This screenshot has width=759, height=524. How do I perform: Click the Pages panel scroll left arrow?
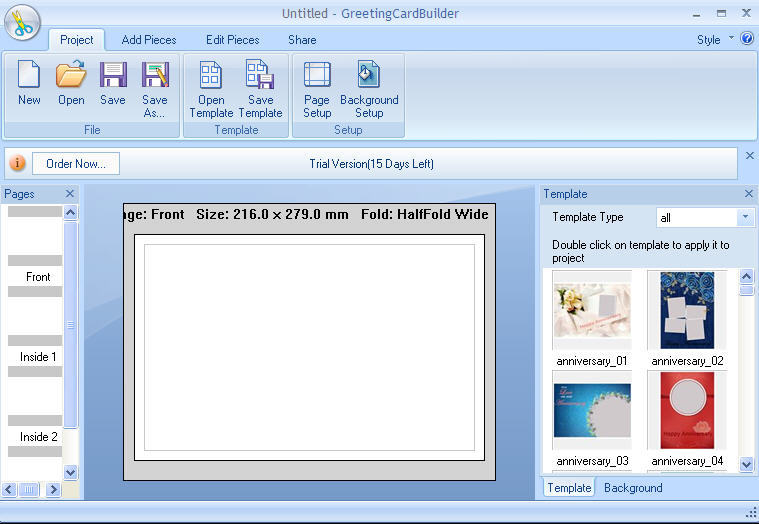(x=9, y=490)
